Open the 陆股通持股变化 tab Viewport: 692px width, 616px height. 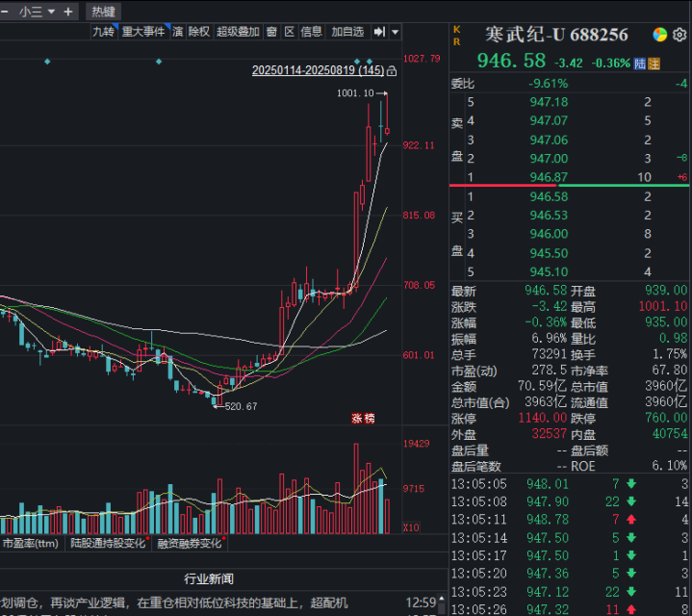[x=108, y=543]
